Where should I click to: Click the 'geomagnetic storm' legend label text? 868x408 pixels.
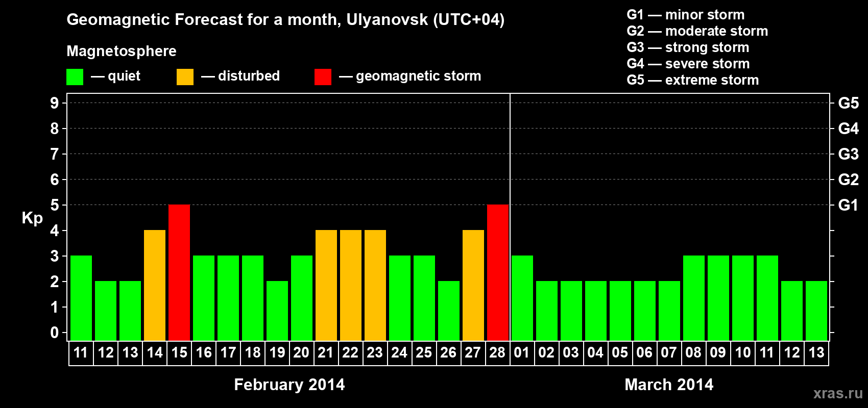tap(419, 76)
